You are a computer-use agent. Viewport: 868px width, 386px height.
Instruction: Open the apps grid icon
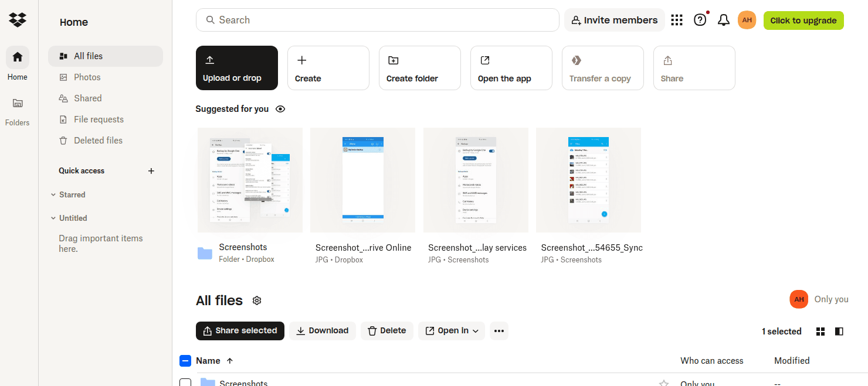click(x=677, y=20)
